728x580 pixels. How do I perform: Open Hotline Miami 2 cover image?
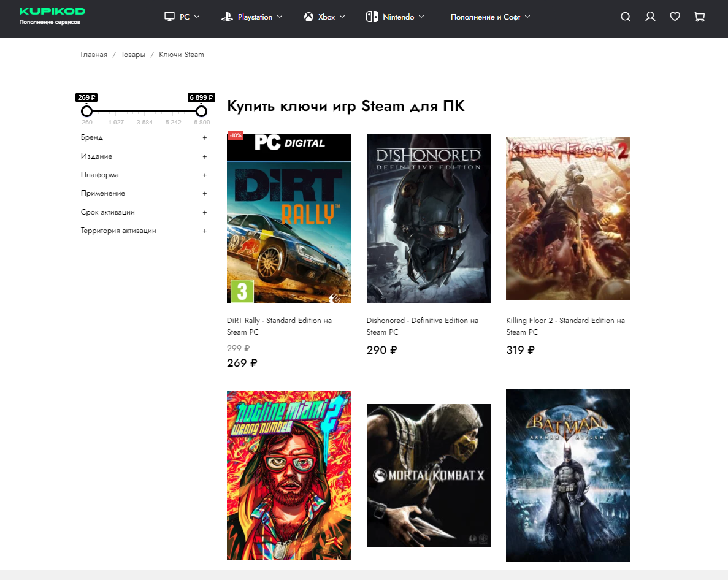pos(289,475)
